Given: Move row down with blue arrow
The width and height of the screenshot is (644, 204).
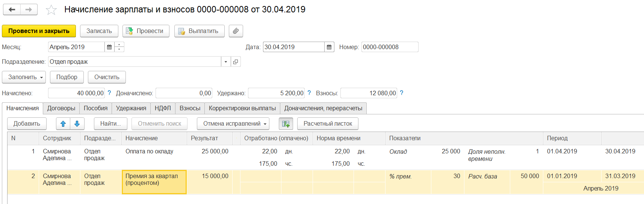Looking at the screenshot, I should coord(77,124).
